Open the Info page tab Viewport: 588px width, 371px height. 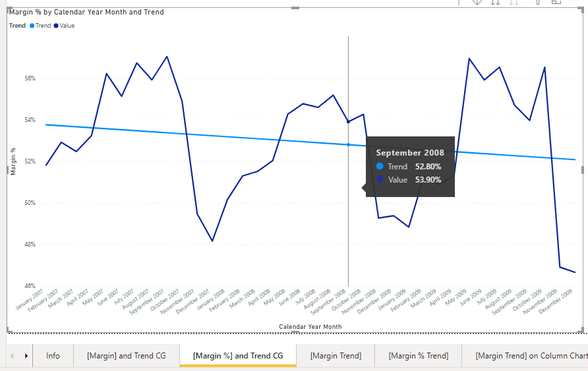[x=53, y=356]
